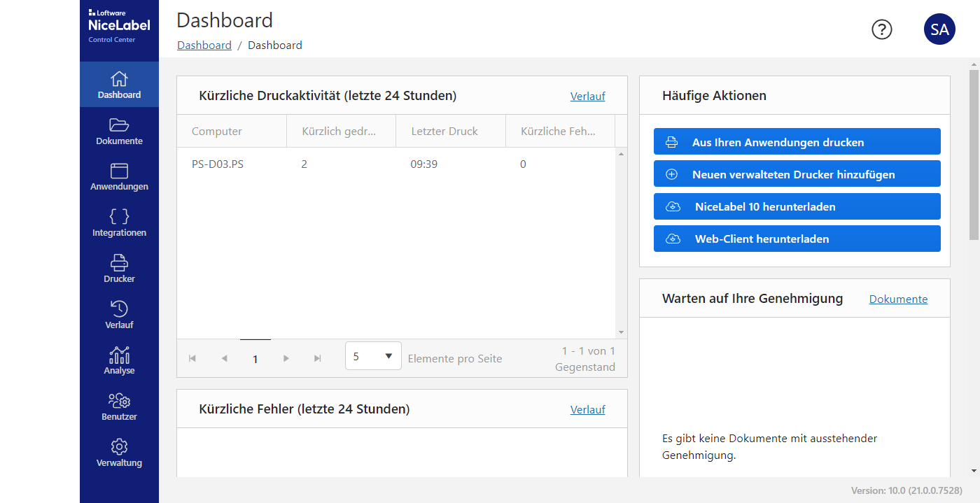The image size is (980, 503).
Task: Open the SA user avatar menu
Action: (x=939, y=29)
